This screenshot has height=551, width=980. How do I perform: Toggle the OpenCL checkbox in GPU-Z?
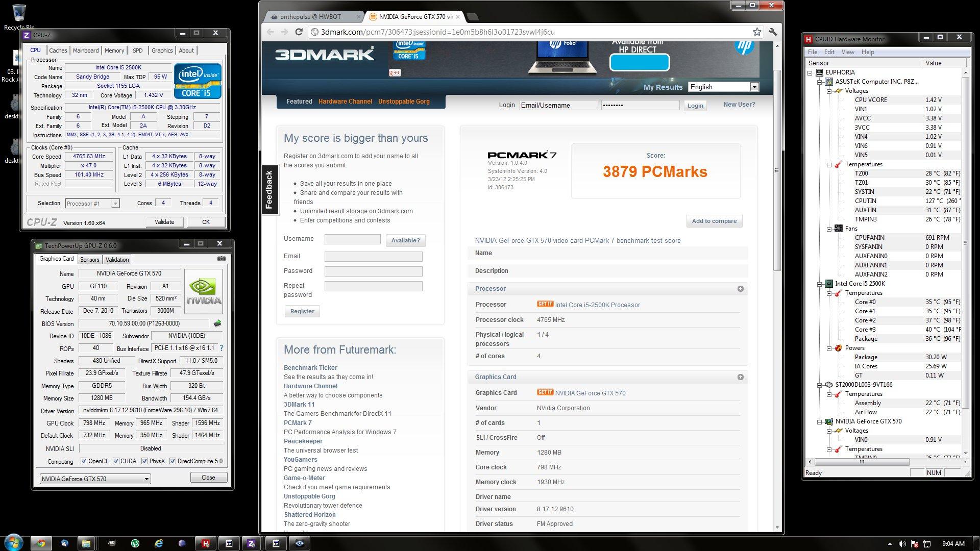pos(84,461)
